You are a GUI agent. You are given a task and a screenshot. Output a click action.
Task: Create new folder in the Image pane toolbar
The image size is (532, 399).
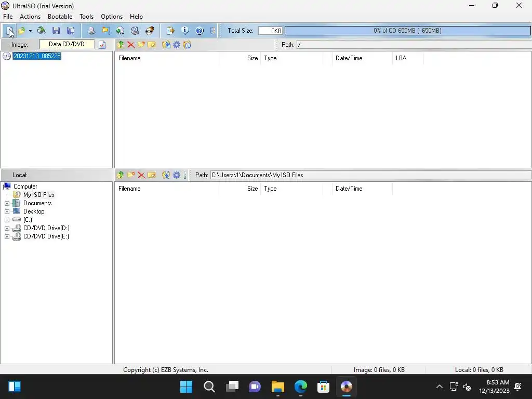pos(141,45)
